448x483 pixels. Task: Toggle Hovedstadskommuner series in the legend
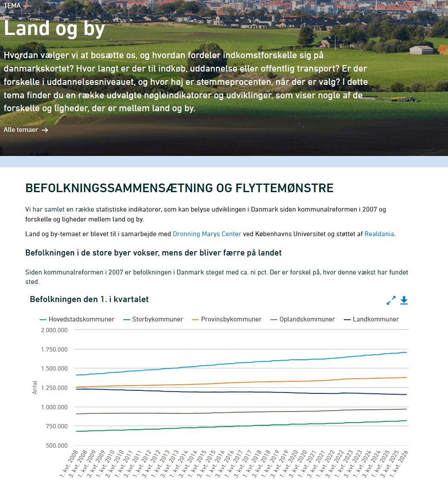77,319
